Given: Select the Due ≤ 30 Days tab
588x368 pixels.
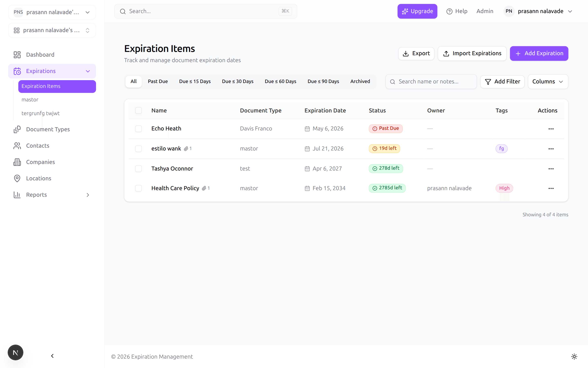Looking at the screenshot, I should click(x=237, y=82).
